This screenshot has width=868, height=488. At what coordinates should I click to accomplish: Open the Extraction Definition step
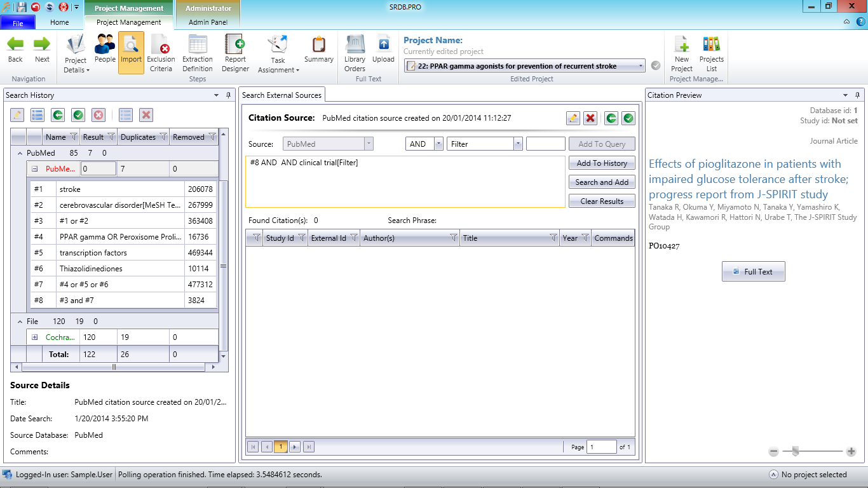198,53
